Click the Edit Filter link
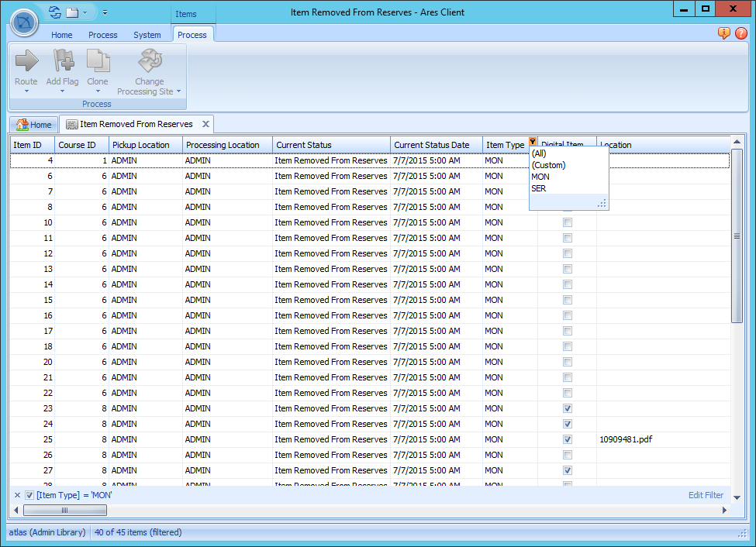756x547 pixels. coord(705,495)
